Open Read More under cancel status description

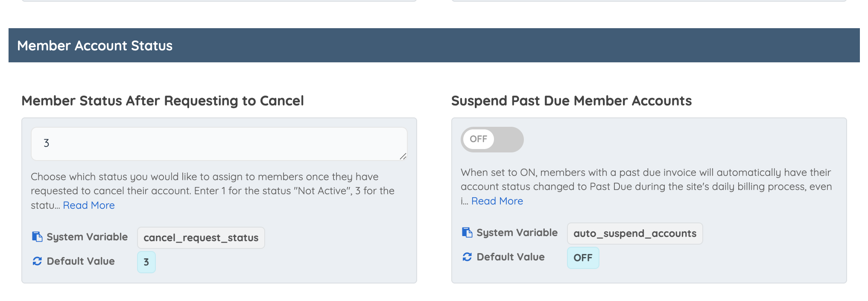(x=89, y=205)
